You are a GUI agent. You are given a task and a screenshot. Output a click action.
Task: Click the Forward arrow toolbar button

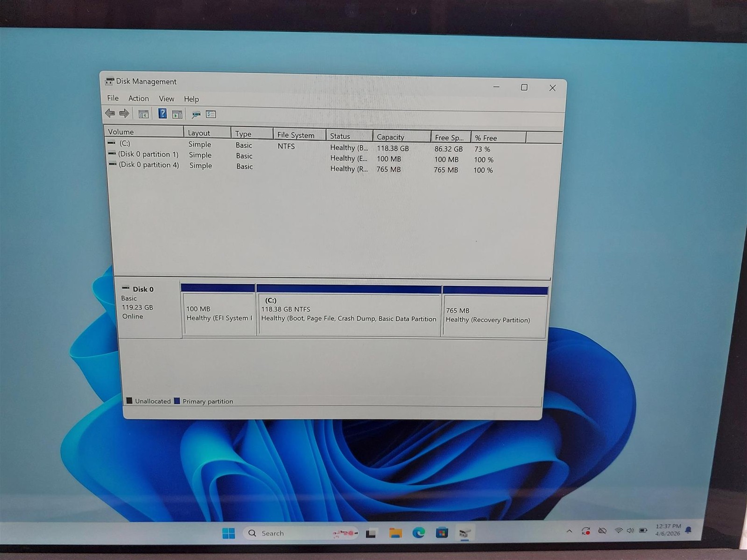[124, 113]
